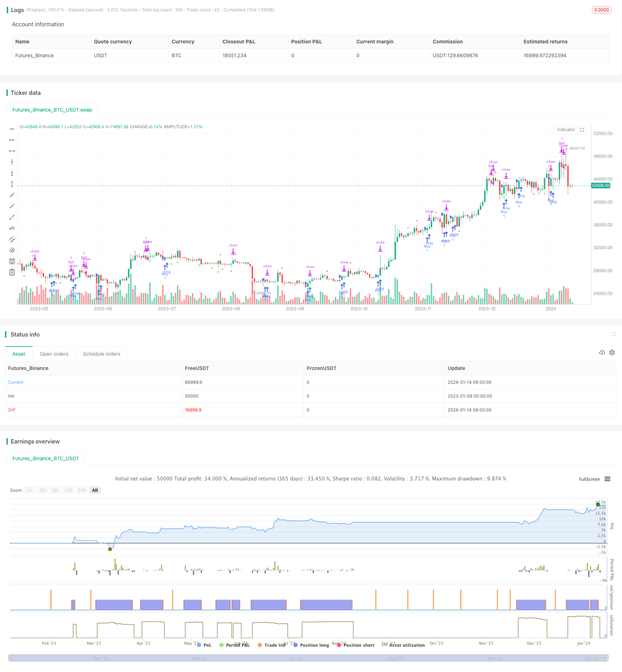Toggle the Asset utilization legend series

403,645
